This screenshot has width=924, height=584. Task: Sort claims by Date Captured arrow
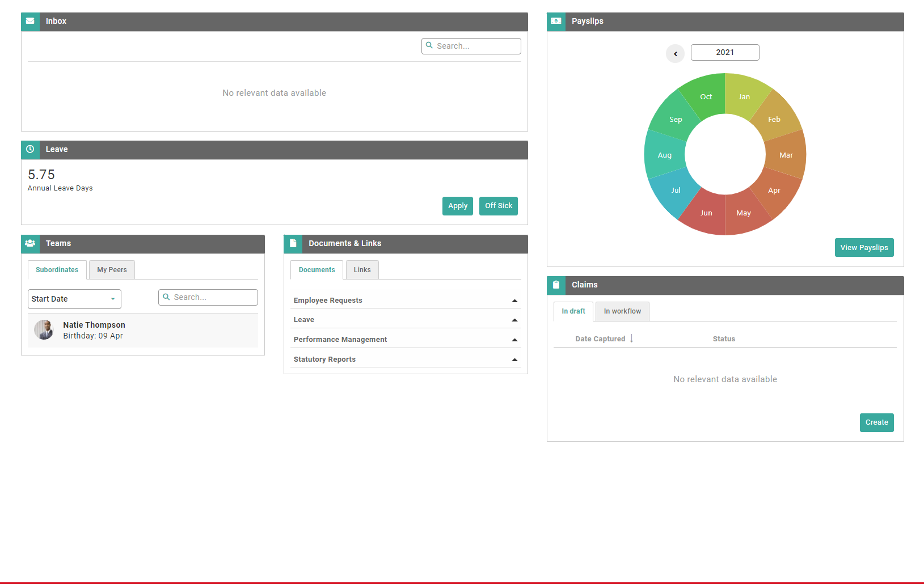point(631,338)
